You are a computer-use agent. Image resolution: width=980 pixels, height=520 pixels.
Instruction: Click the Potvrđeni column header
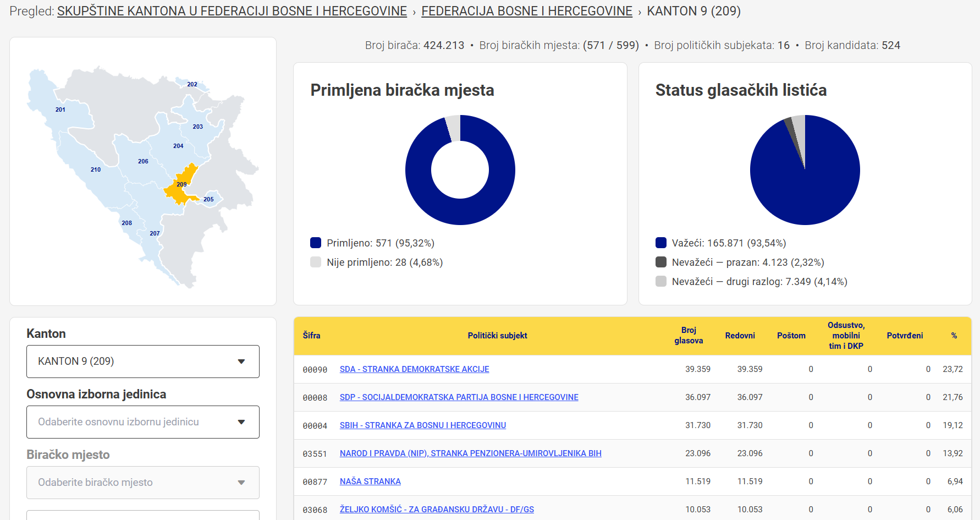tap(905, 336)
